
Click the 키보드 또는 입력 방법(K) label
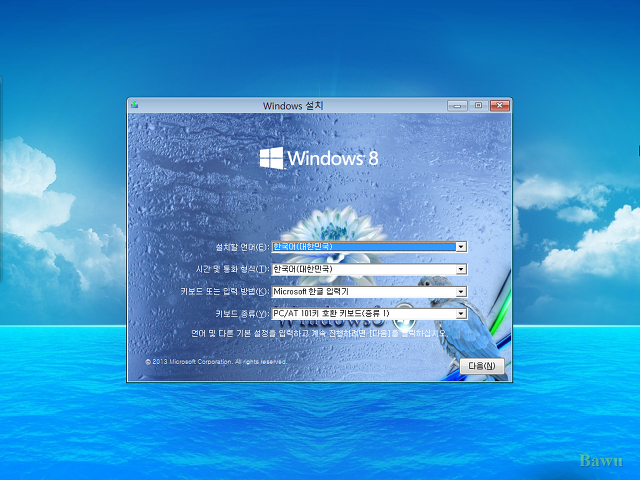225,291
